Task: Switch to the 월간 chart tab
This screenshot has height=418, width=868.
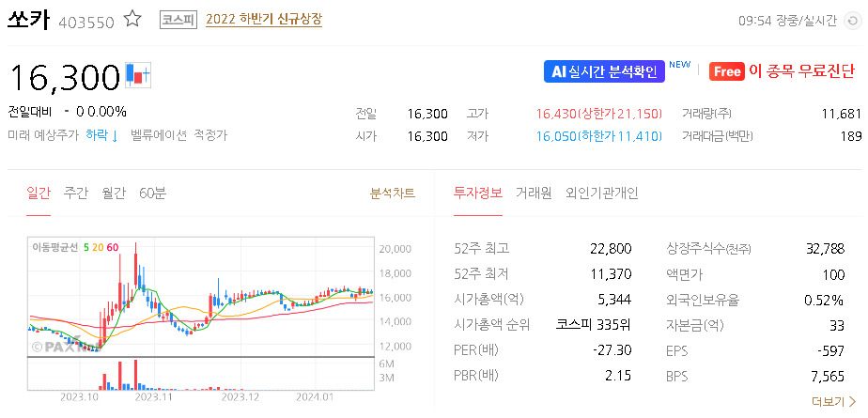Action: [x=114, y=194]
